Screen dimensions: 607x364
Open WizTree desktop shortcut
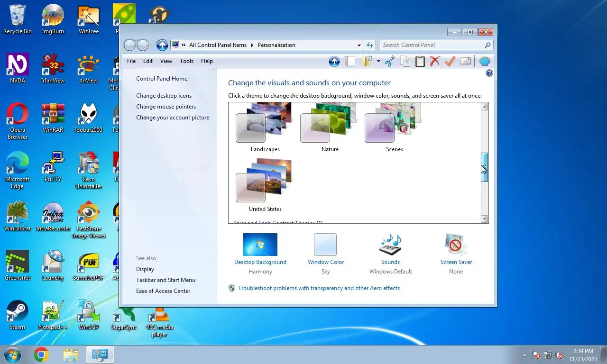coord(89,19)
